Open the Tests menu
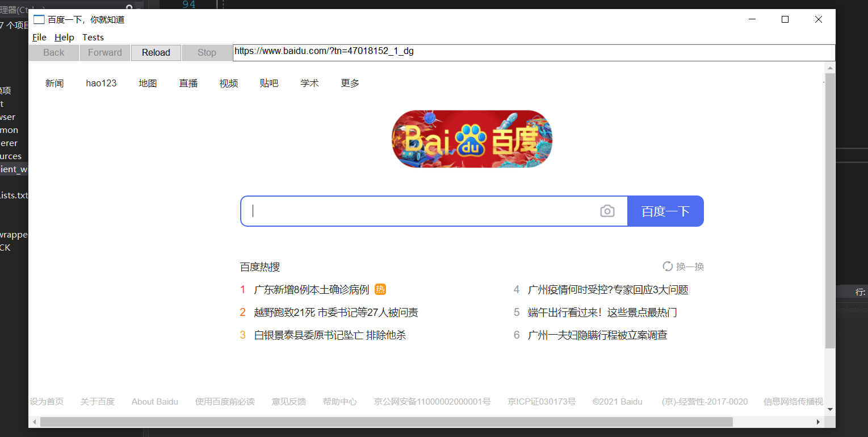The height and width of the screenshot is (437, 868). tap(93, 37)
